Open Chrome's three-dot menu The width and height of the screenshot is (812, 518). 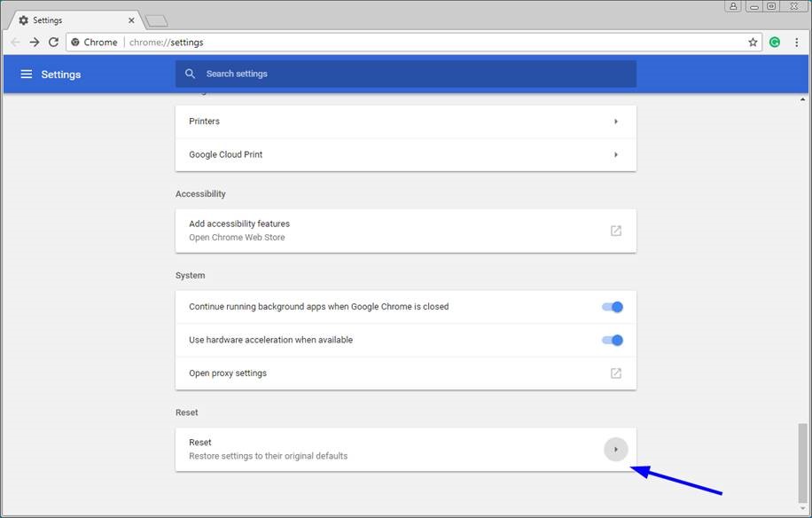[796, 42]
